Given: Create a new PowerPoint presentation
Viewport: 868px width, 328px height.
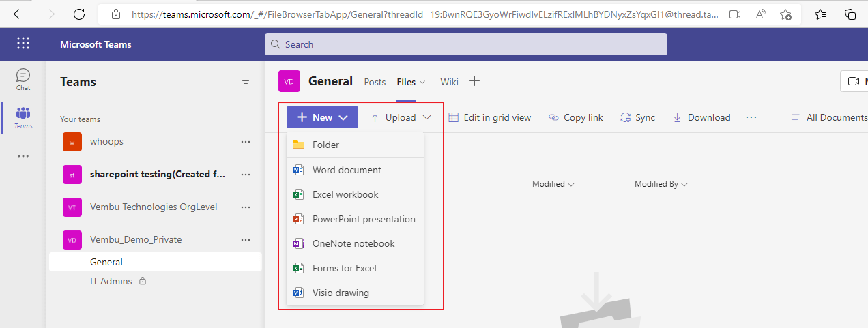Looking at the screenshot, I should (x=355, y=219).
